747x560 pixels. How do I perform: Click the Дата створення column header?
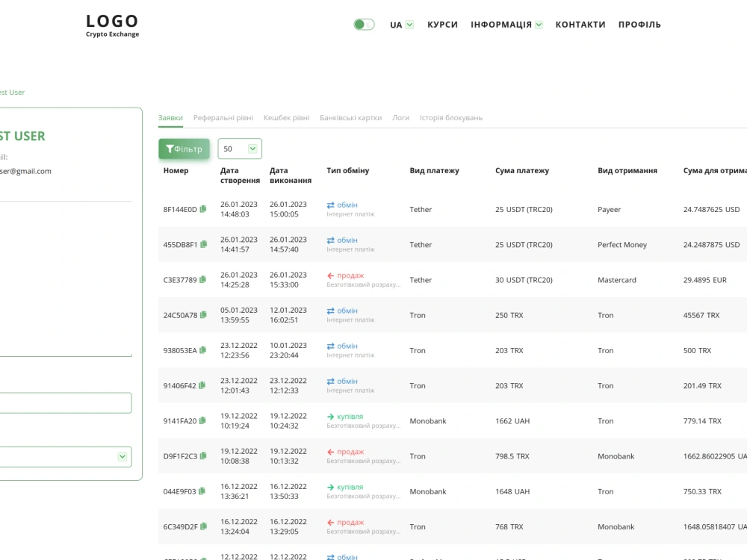tap(240, 175)
